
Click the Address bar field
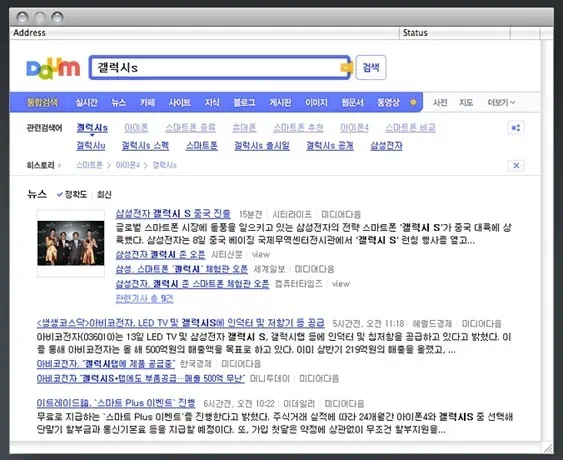point(205,33)
